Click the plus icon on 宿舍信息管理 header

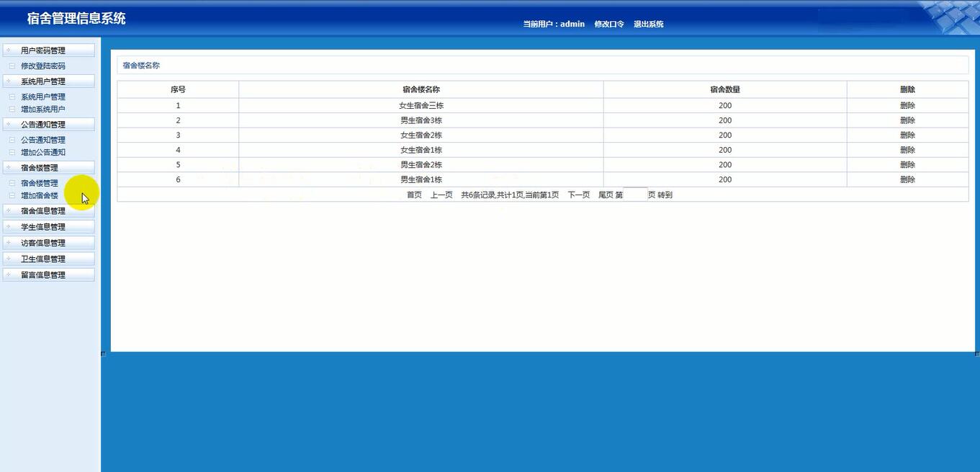9,210
